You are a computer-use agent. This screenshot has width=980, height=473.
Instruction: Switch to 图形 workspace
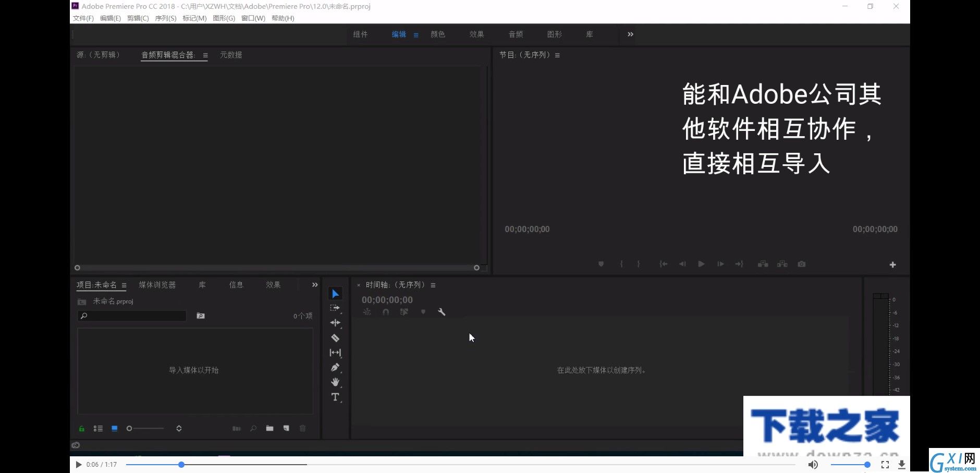(555, 34)
